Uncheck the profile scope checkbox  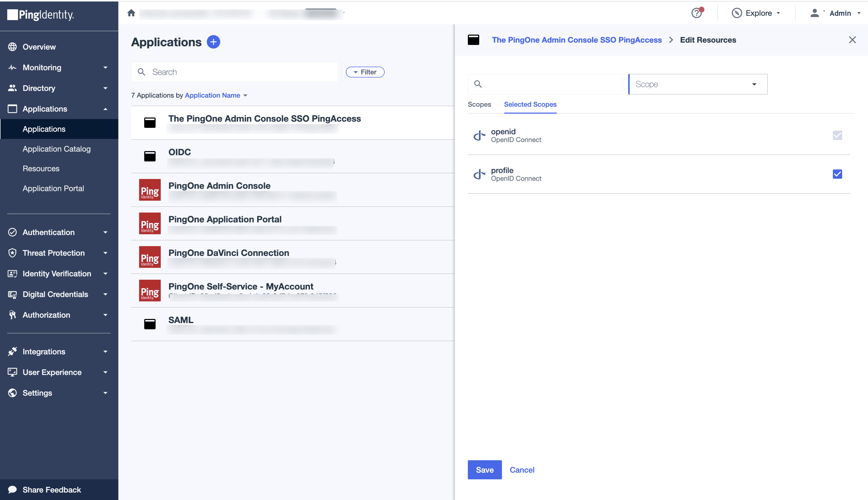837,174
